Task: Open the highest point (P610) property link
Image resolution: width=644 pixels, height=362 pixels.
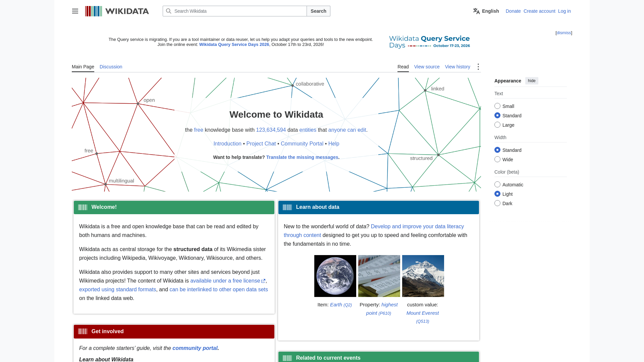Action: [x=382, y=309]
